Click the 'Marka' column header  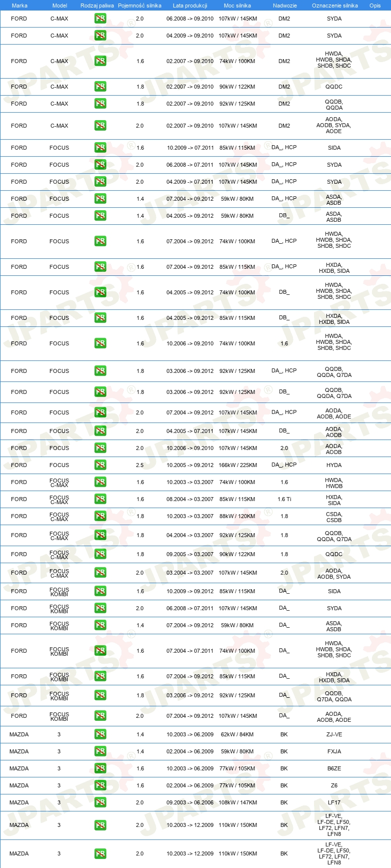(19, 6)
